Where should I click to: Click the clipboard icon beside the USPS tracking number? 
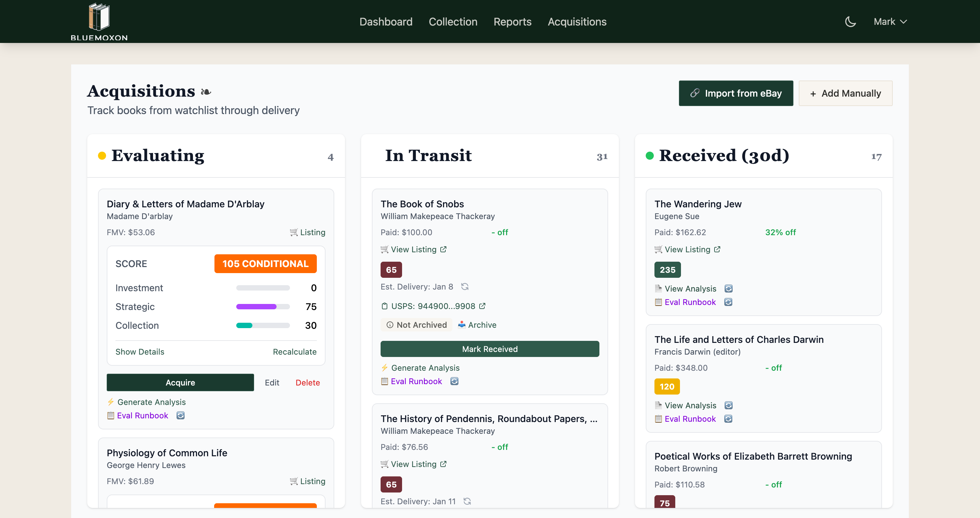pyautogui.click(x=384, y=306)
